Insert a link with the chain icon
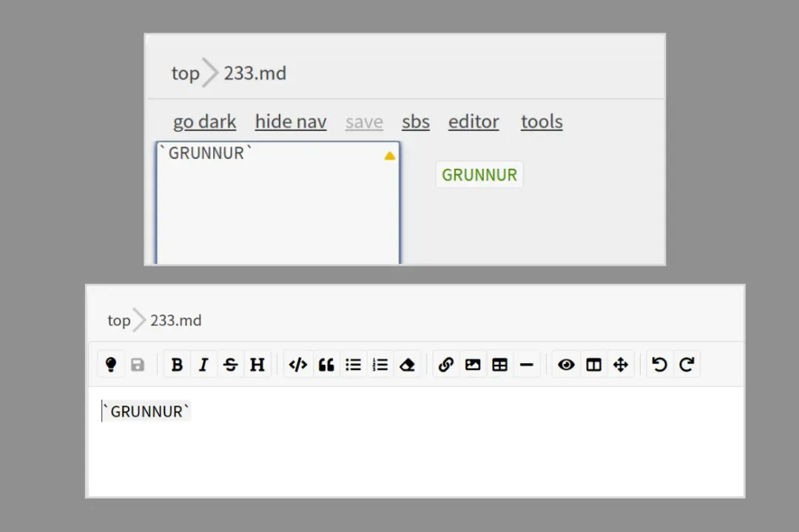This screenshot has width=799, height=532. (446, 364)
